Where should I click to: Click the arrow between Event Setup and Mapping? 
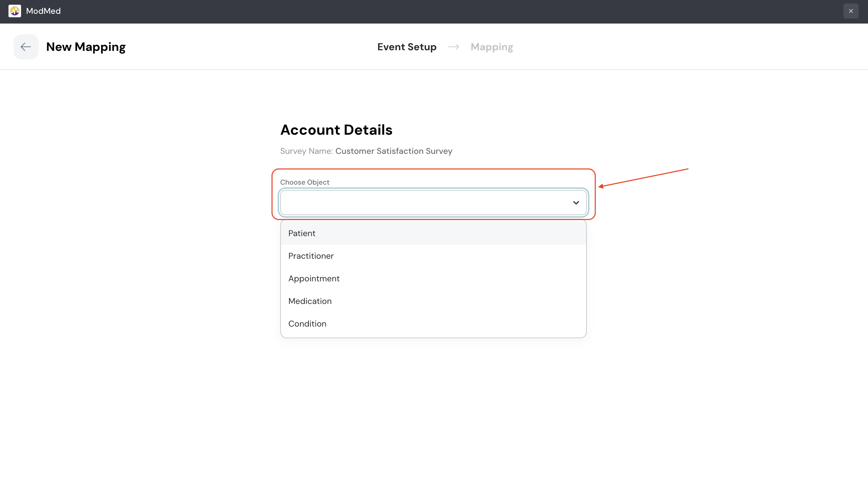coord(454,47)
